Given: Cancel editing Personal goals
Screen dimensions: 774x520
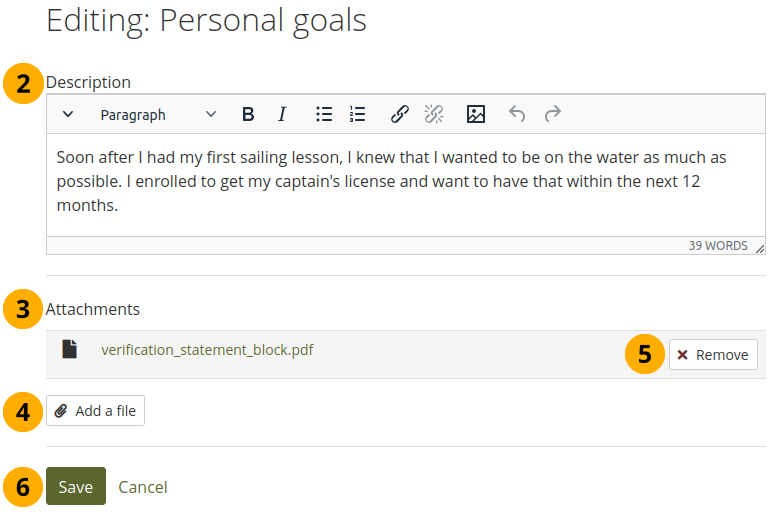Looking at the screenshot, I should [143, 487].
